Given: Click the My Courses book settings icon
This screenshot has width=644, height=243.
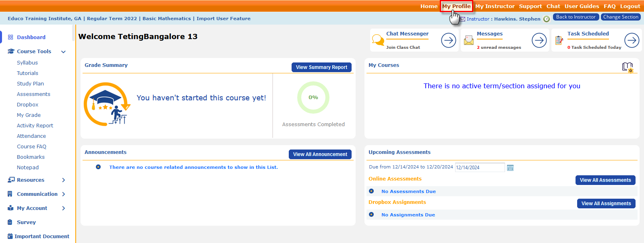Looking at the screenshot, I should click(627, 67).
